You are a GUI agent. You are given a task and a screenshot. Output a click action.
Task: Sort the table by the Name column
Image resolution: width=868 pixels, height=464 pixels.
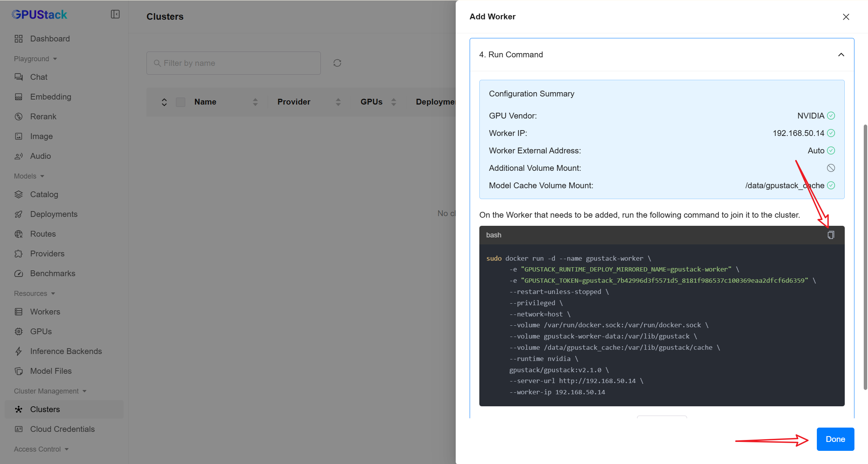pyautogui.click(x=255, y=102)
